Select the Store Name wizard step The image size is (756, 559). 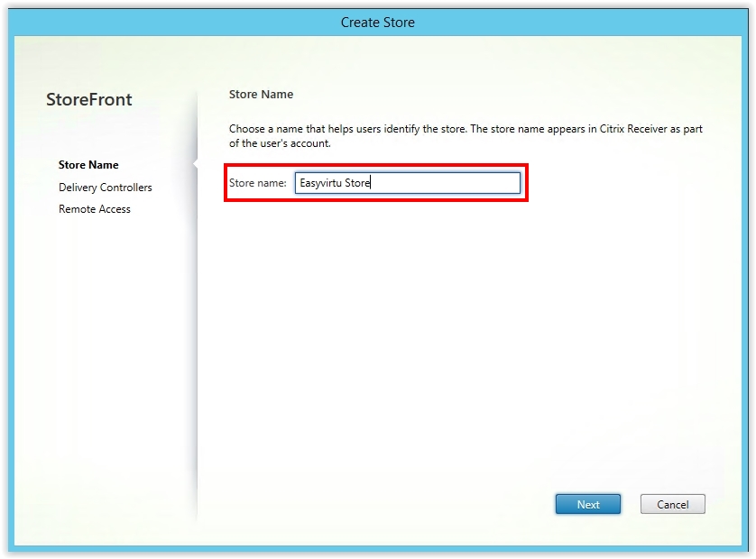(88, 165)
